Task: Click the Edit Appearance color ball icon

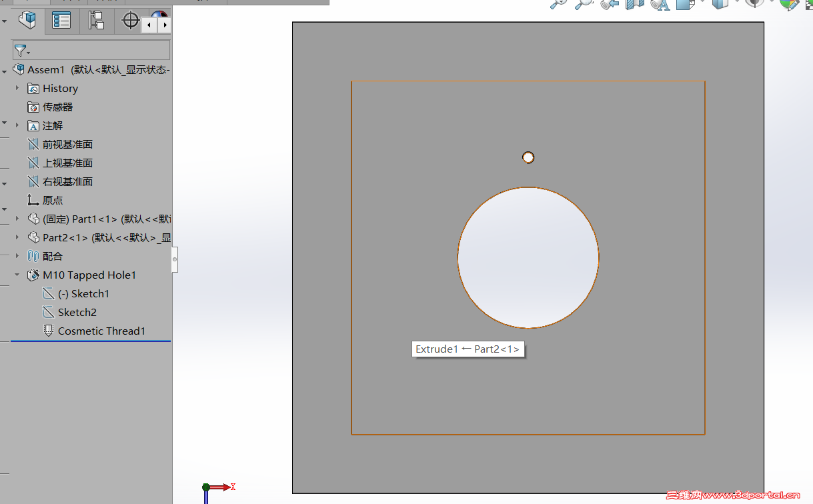Action: (790, 4)
